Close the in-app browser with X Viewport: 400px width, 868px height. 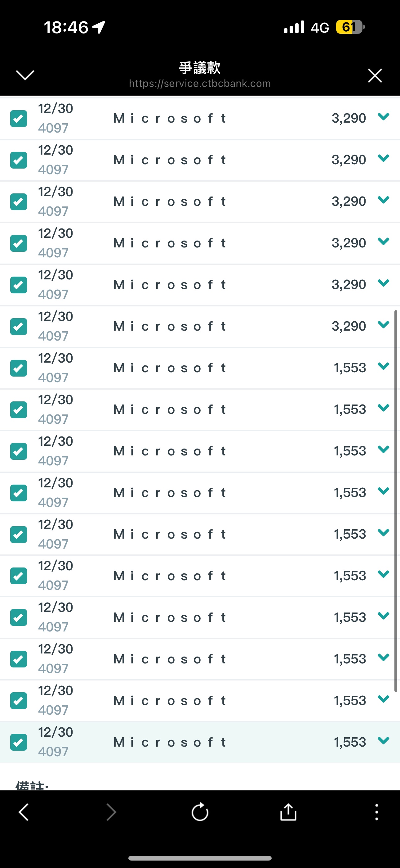375,75
